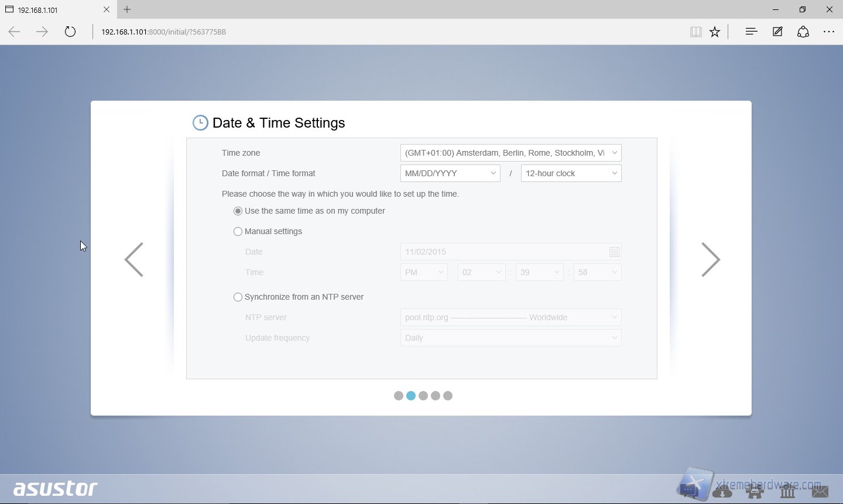
Task: Click the previous page left arrow
Action: click(134, 259)
